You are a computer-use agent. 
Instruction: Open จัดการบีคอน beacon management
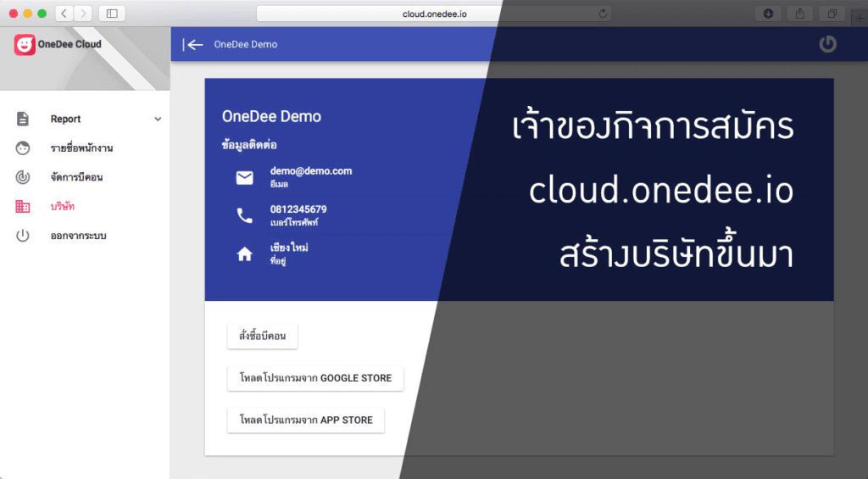[76, 177]
